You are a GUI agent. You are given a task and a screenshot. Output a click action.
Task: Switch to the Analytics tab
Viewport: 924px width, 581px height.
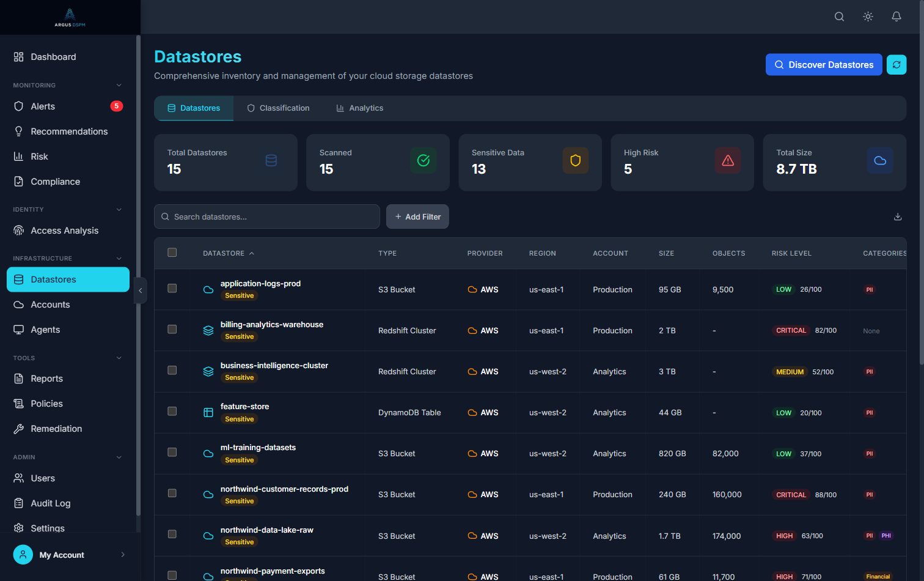click(x=359, y=108)
